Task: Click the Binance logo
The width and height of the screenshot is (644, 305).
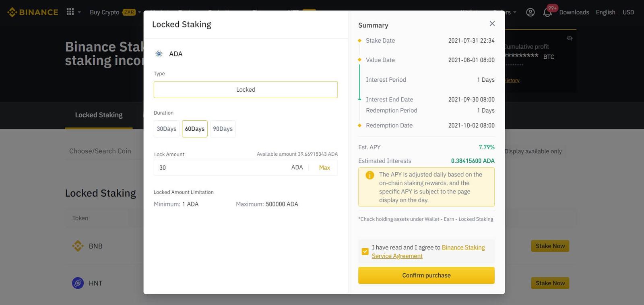Action: (33, 12)
